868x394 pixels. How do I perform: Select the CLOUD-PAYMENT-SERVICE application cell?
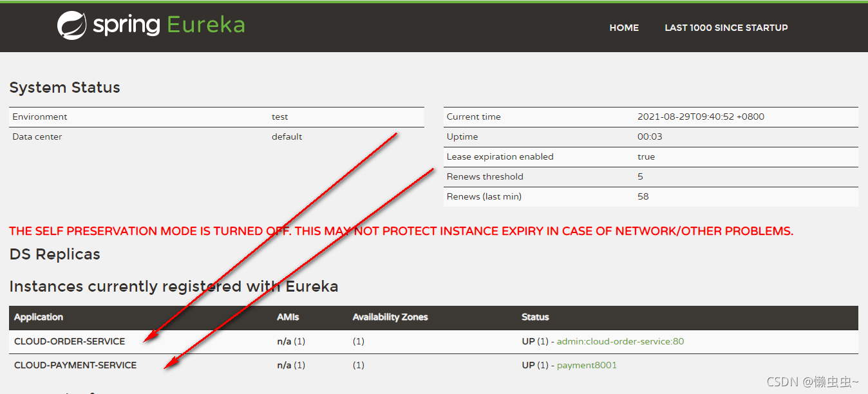75,365
